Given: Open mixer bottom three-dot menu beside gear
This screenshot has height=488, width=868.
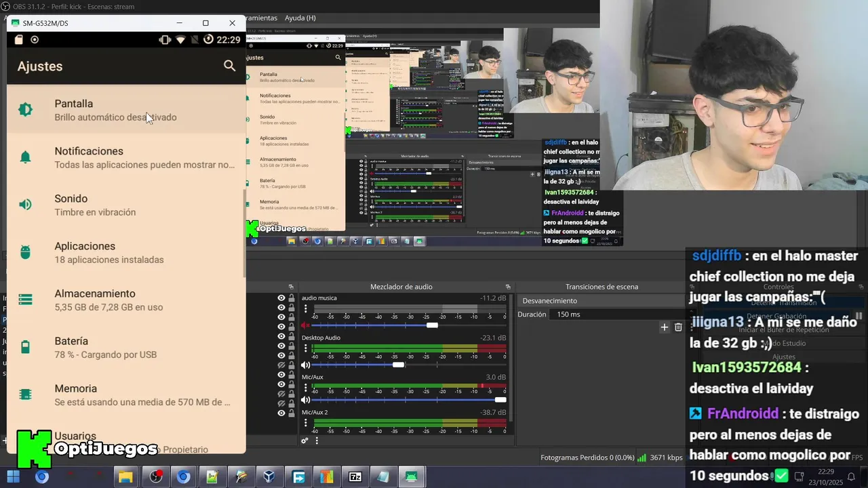Looking at the screenshot, I should (x=316, y=441).
